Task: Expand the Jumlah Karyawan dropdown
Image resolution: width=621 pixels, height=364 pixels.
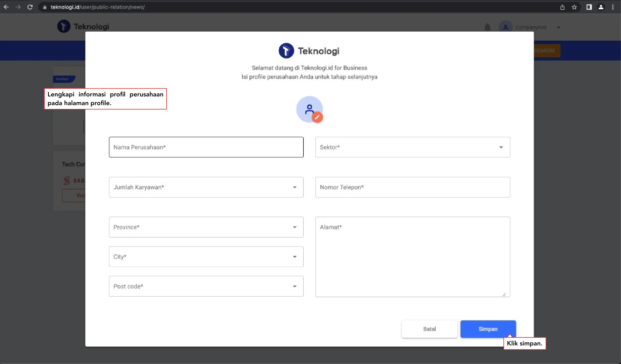Action: coord(206,187)
